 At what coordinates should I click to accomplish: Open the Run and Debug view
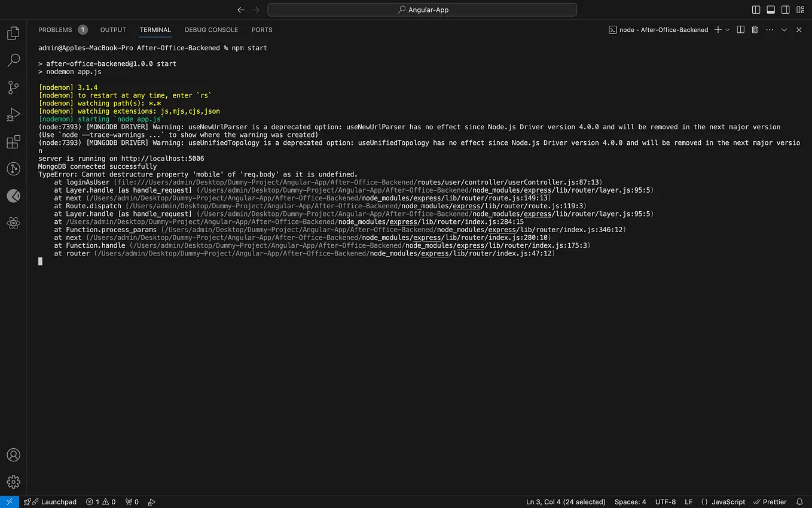click(x=13, y=114)
